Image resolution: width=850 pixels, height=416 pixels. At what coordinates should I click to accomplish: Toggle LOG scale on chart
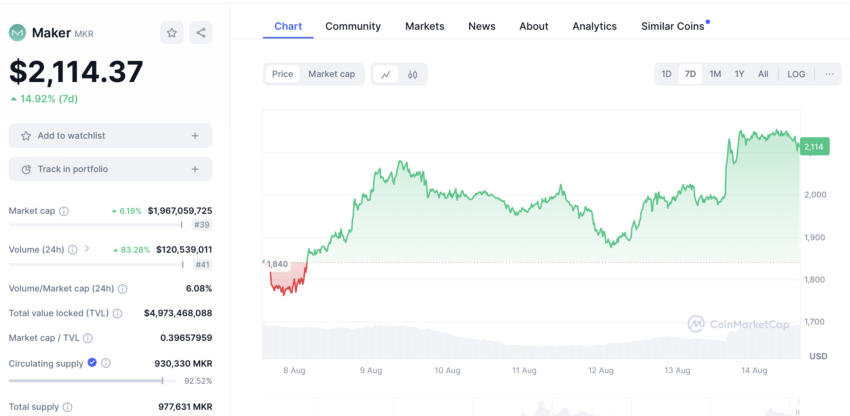796,74
